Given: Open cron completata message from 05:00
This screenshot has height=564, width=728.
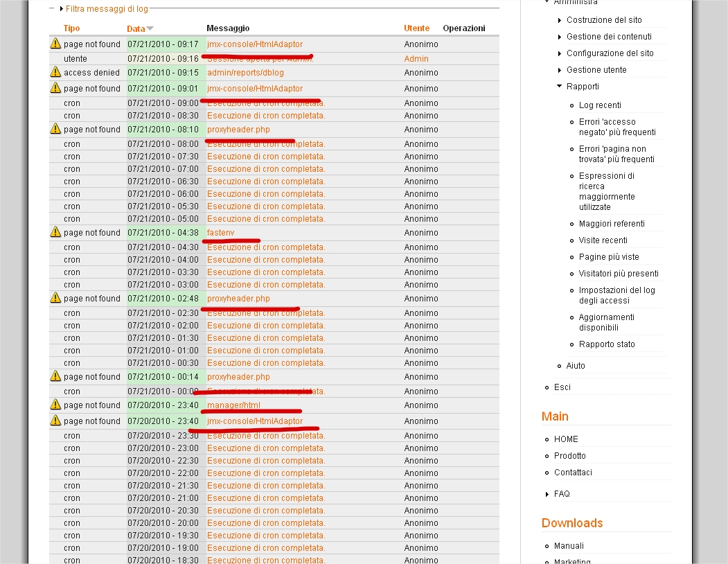Looking at the screenshot, I should 266,219.
